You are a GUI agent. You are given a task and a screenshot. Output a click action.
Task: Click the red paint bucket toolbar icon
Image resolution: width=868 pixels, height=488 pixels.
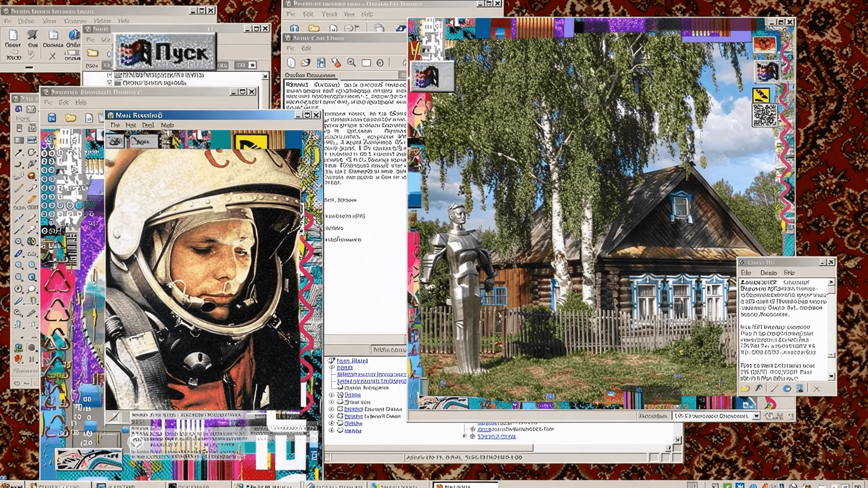point(336,63)
